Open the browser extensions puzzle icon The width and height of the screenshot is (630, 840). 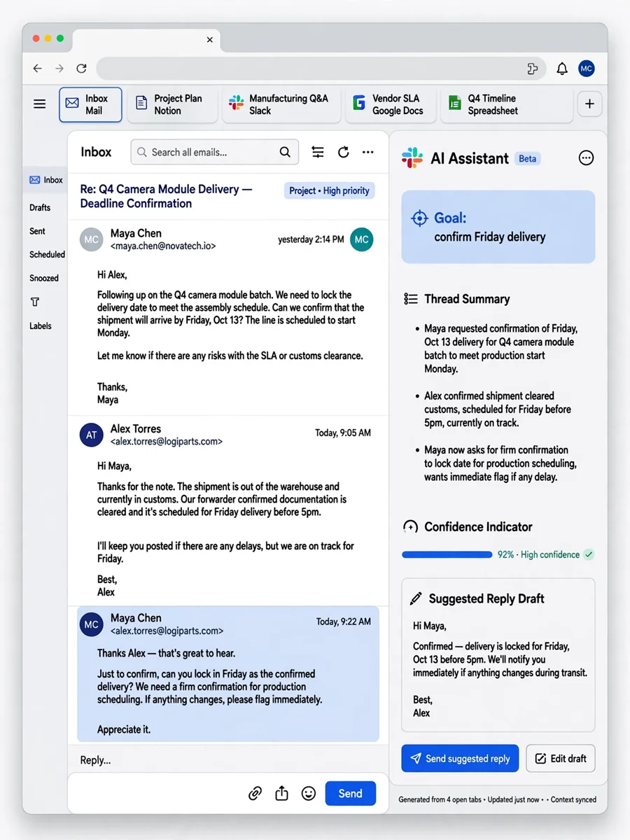533,69
